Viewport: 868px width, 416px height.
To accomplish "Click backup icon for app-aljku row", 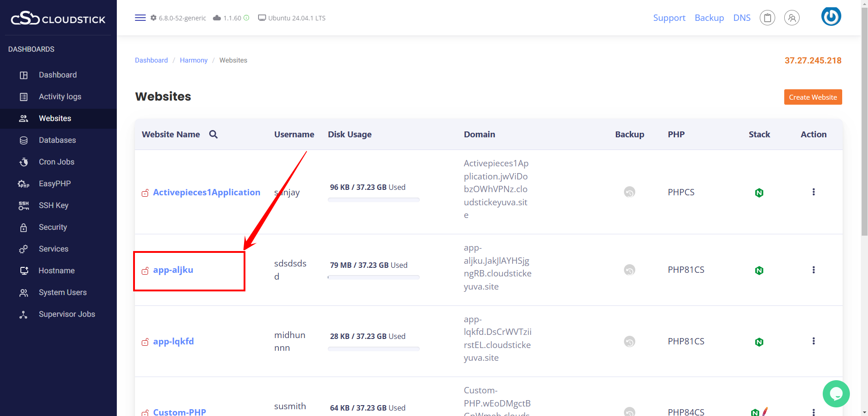I will [x=629, y=270].
